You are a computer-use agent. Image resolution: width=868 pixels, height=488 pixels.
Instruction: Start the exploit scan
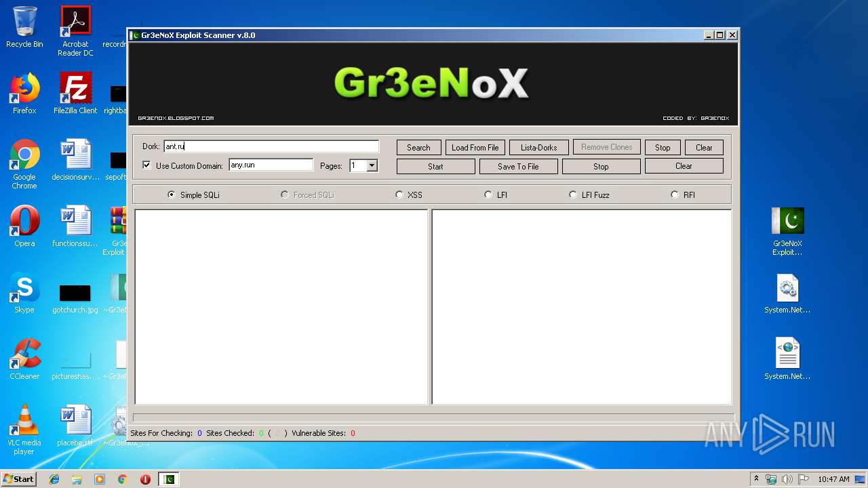click(435, 166)
